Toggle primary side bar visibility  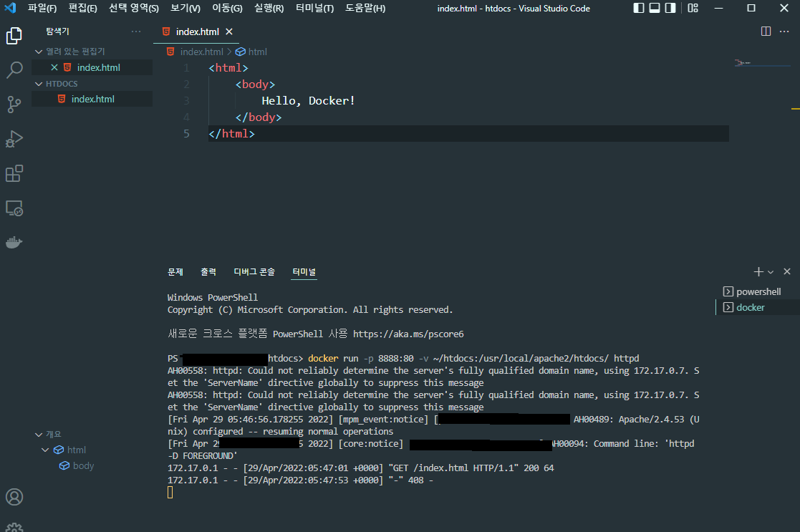tap(639, 8)
